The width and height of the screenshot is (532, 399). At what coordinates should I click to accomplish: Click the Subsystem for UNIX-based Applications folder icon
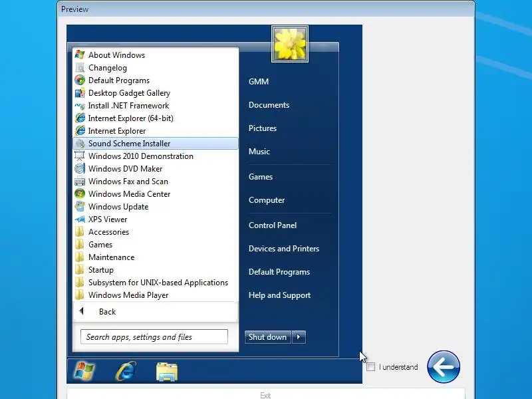(80, 282)
